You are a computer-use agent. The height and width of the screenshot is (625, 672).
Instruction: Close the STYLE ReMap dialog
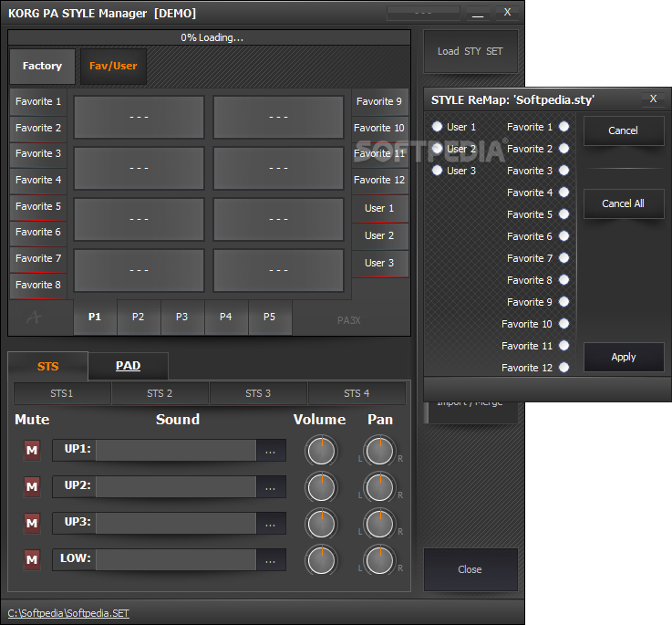[x=653, y=99]
